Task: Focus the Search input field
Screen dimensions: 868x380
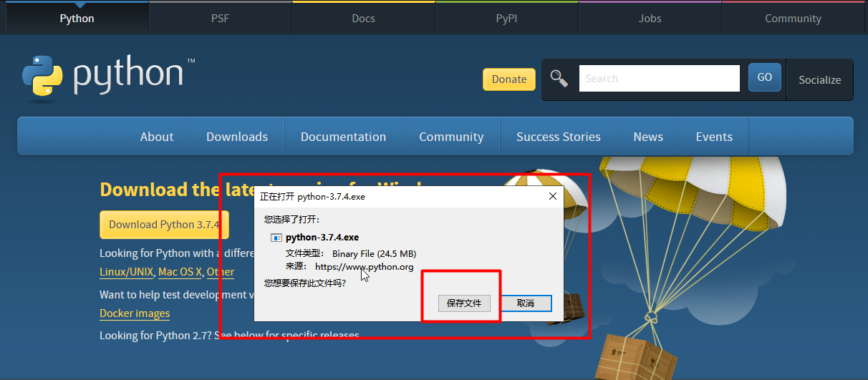Action: pyautogui.click(x=659, y=79)
